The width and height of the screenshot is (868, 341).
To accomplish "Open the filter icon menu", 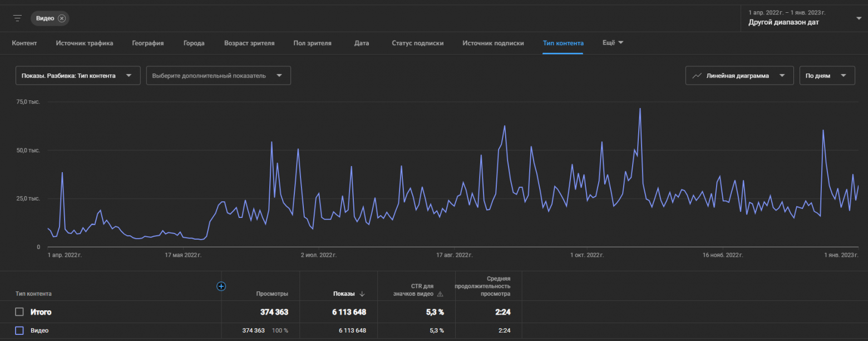I will [x=18, y=18].
